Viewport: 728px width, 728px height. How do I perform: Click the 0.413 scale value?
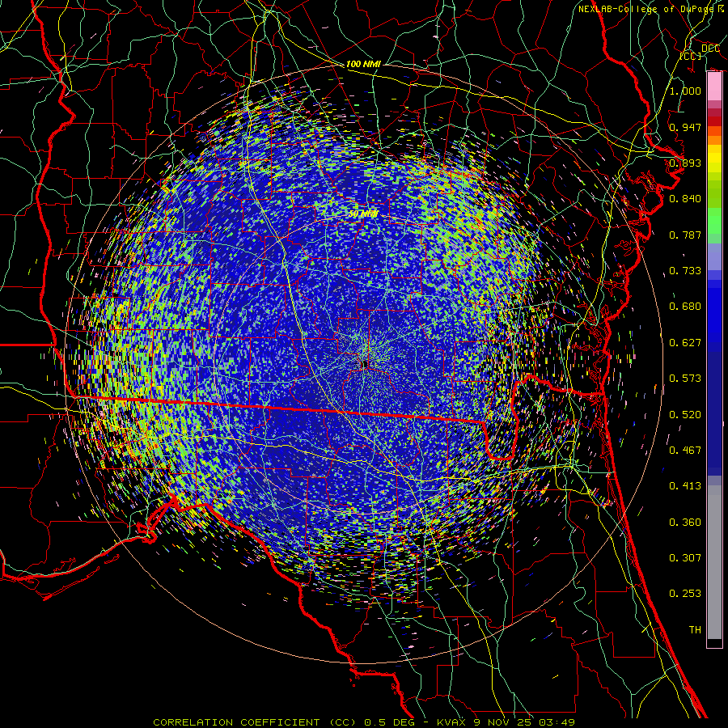coord(685,486)
